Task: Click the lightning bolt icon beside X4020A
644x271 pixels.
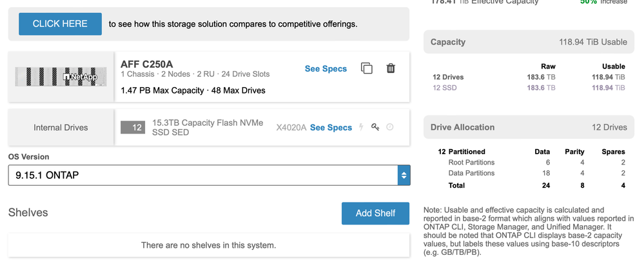Action: click(x=361, y=127)
